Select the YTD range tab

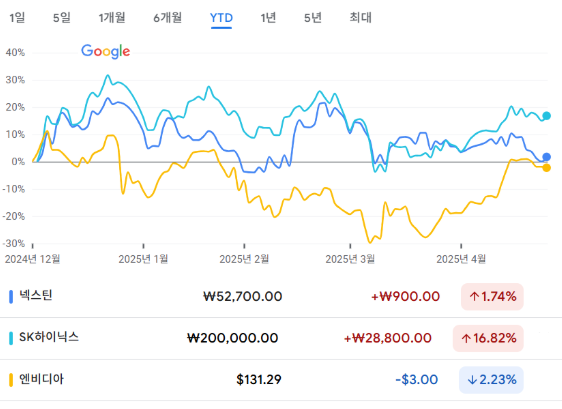(221, 18)
